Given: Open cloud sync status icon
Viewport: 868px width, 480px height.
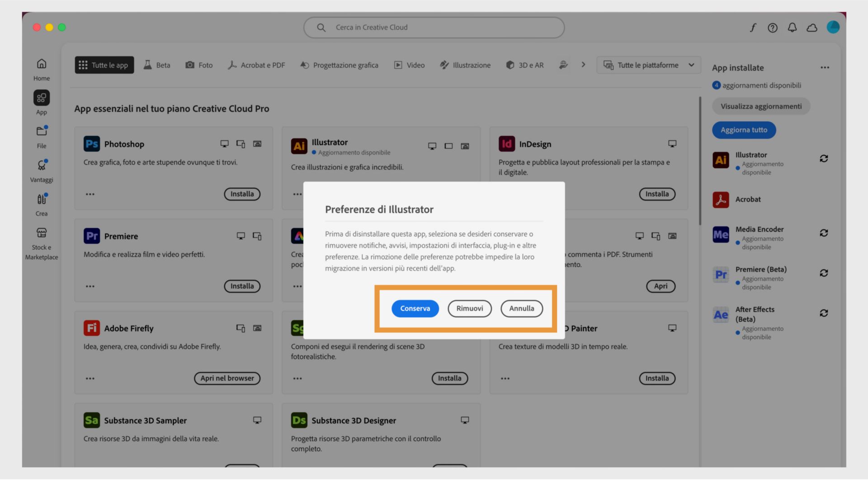Looking at the screenshot, I should point(812,28).
